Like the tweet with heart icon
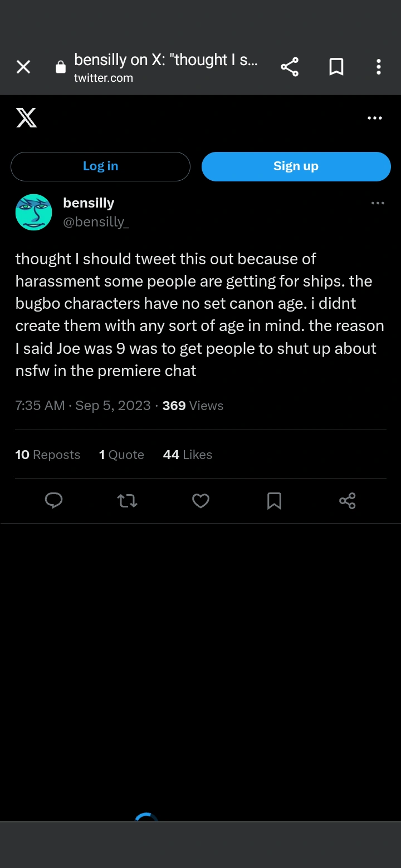 coord(200,501)
